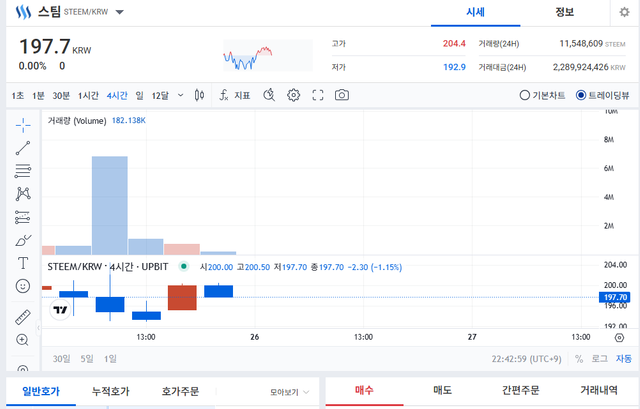Viewport: 640px width, 409px height.
Task: Toggle fullscreen chart mode
Action: click(318, 95)
